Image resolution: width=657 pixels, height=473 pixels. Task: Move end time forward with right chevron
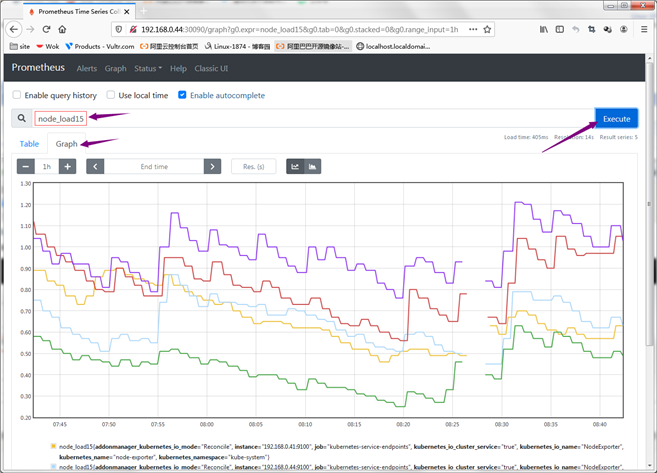[212, 166]
